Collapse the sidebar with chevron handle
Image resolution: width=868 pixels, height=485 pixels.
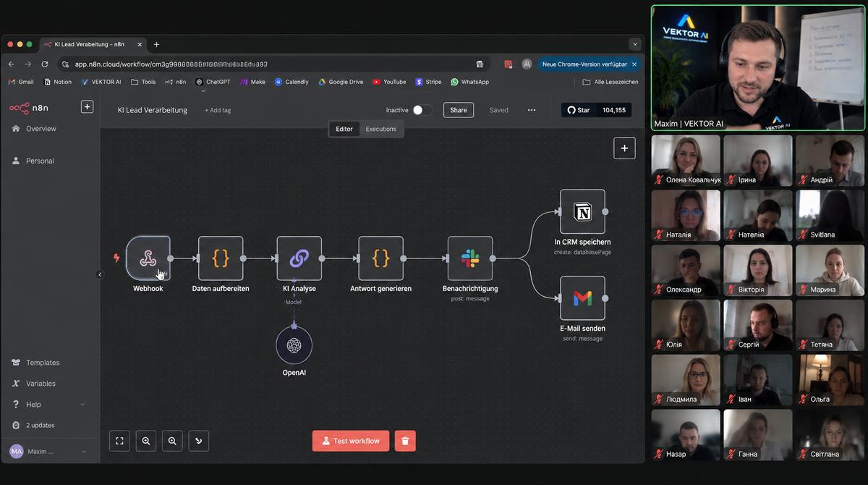(x=100, y=274)
